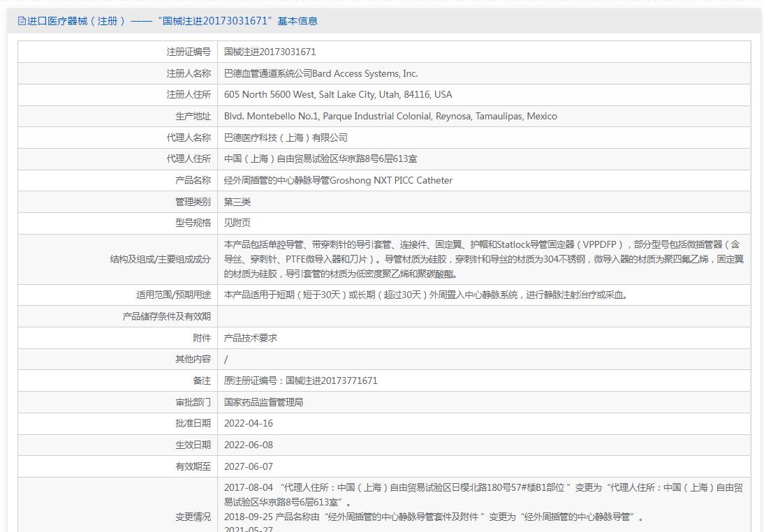This screenshot has height=532, width=764.
Task: Select the 2017-08-04 change record line
Action: coord(483,494)
